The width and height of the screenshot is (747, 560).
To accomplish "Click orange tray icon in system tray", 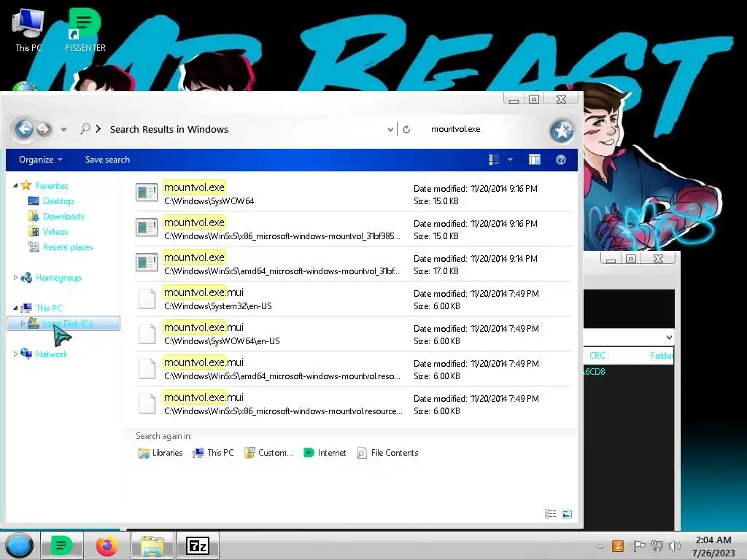I will (617, 546).
